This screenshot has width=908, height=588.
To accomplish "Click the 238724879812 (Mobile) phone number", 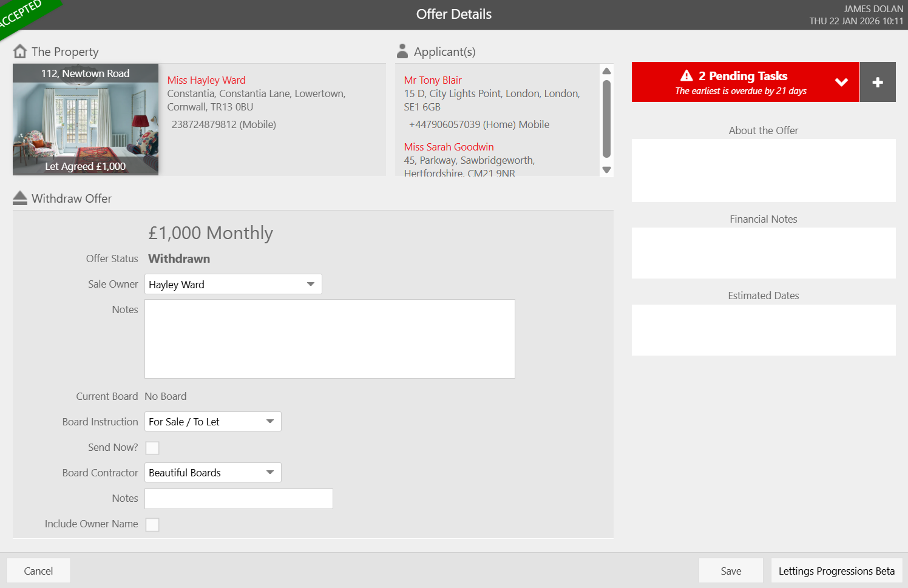I will pyautogui.click(x=224, y=124).
